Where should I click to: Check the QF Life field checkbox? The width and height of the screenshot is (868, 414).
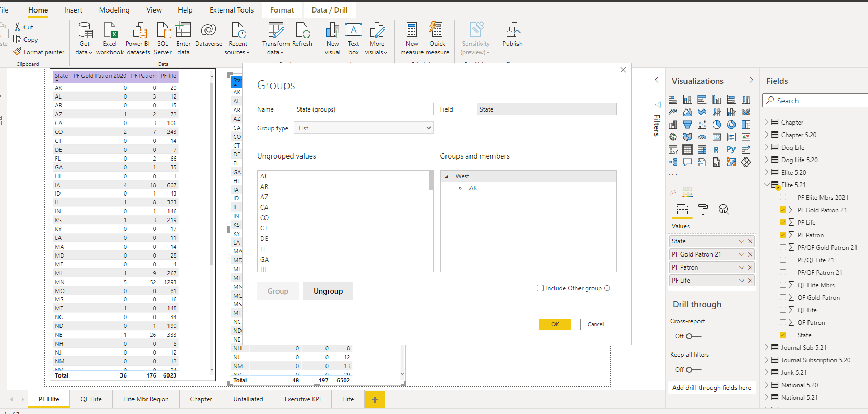pos(782,310)
